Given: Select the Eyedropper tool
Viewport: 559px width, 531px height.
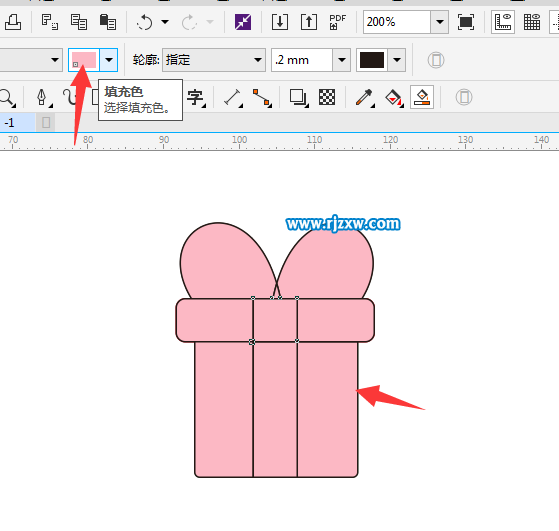Looking at the screenshot, I should 364,97.
